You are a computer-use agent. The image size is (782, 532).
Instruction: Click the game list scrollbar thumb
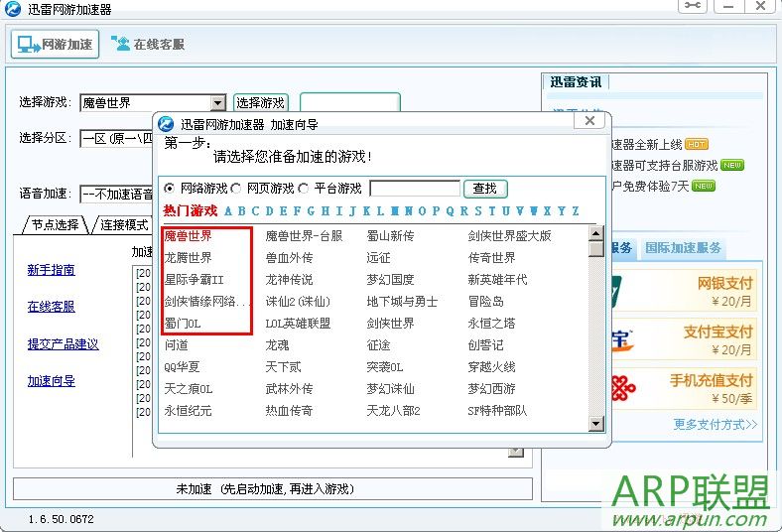(596, 249)
